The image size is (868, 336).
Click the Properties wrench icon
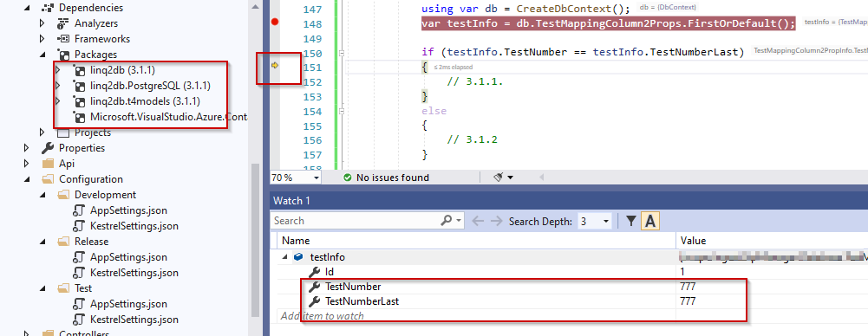pyautogui.click(x=49, y=148)
